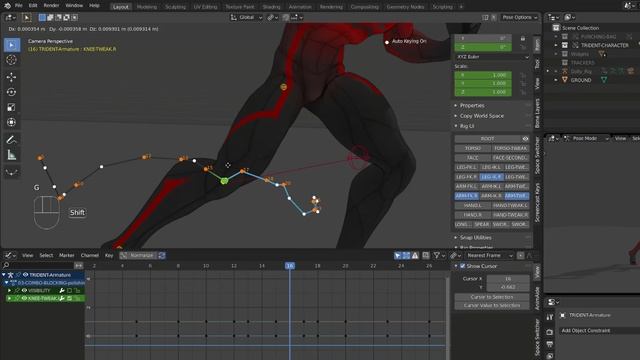Open the XYZ Euler rotation mode dropdown
This screenshot has width=640, height=360.
click(492, 57)
